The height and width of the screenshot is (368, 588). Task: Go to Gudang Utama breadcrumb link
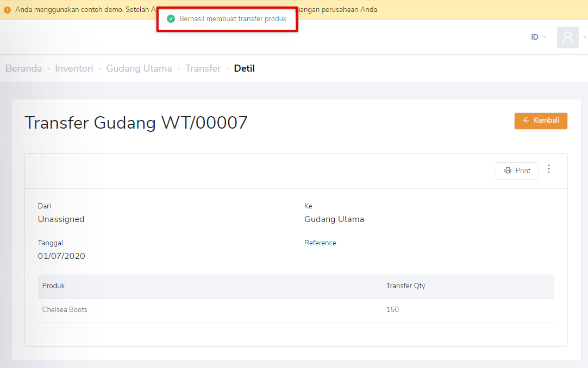139,68
